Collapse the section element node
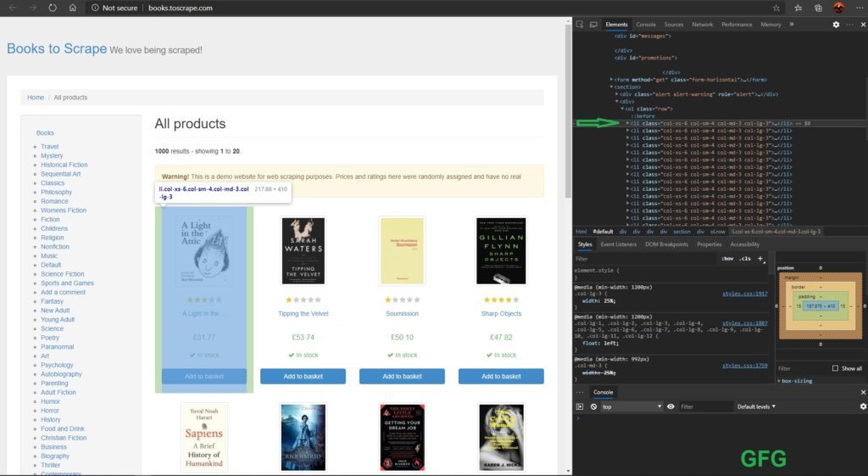868x476 pixels. pos(612,87)
